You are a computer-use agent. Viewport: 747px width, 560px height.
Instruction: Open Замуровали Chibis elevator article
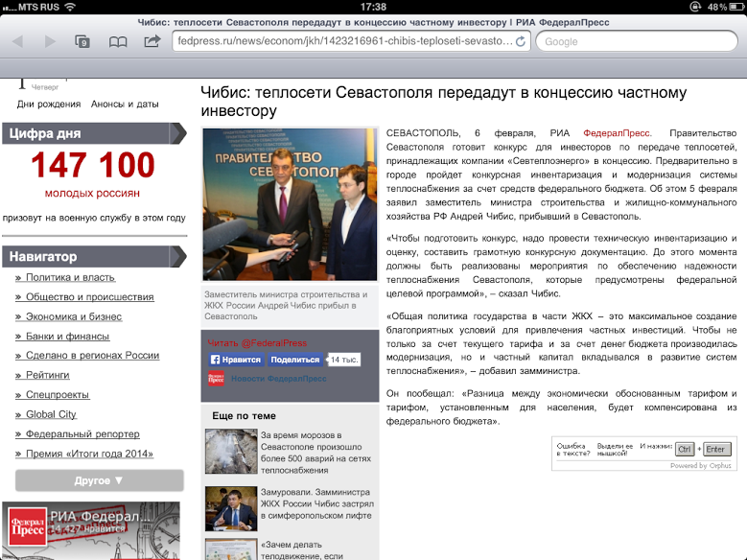tap(317, 503)
